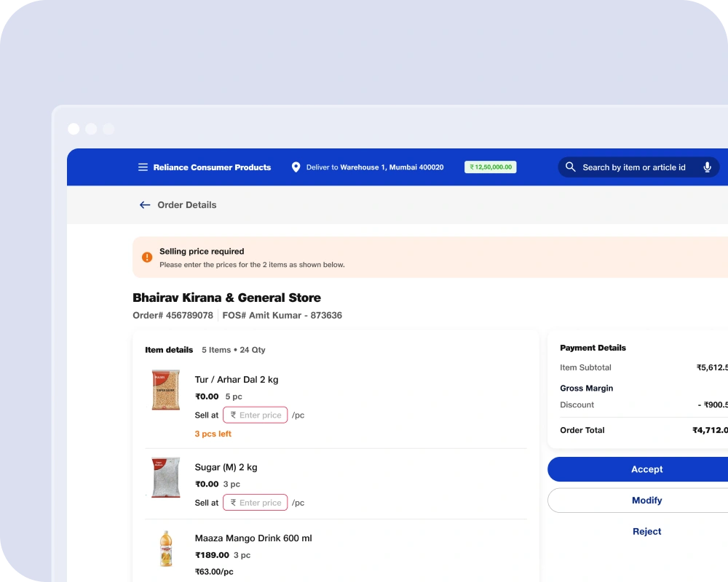Go back using the arrow icon
The height and width of the screenshot is (582, 728).
[x=145, y=205]
